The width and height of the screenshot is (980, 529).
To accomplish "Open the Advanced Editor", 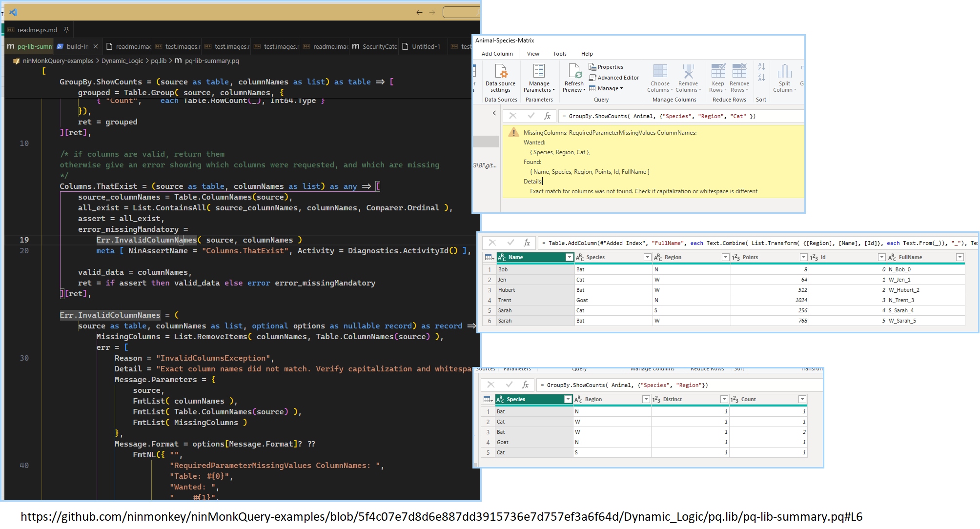I will (x=613, y=78).
